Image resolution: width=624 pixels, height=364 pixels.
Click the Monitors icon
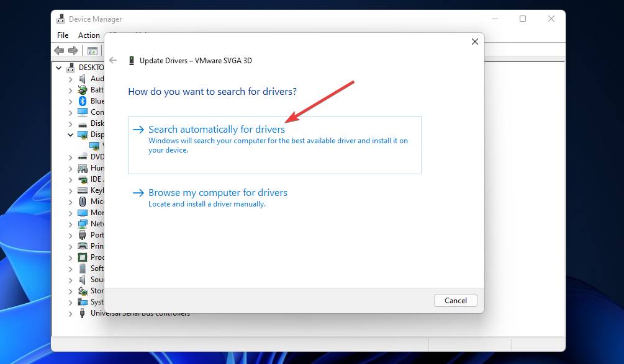(83, 213)
